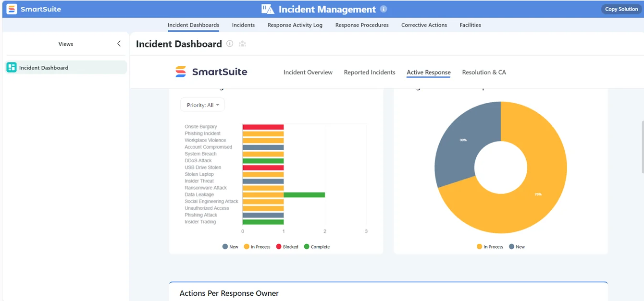Image resolution: width=644 pixels, height=301 pixels.
Task: Click the yellow Phishing Incident bar
Action: (263, 133)
